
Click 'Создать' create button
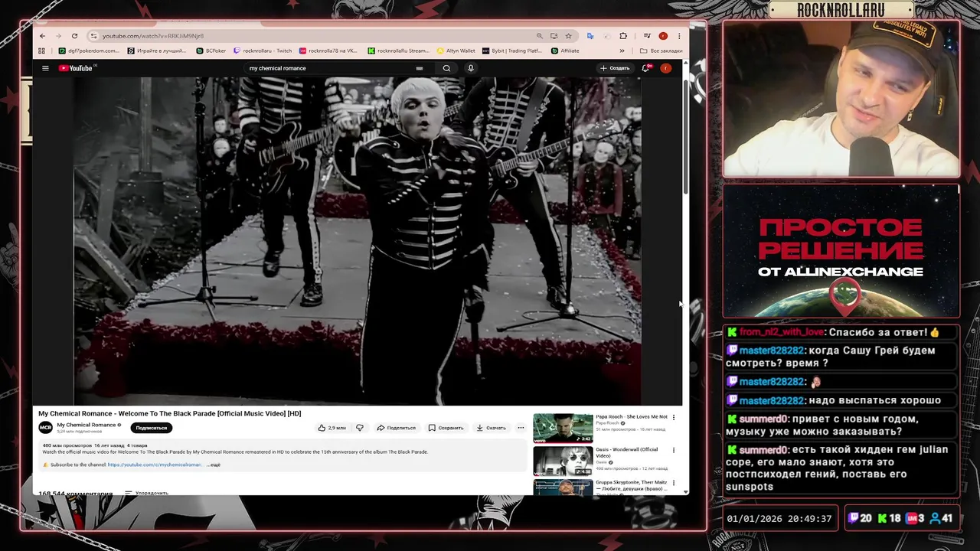pyautogui.click(x=615, y=68)
